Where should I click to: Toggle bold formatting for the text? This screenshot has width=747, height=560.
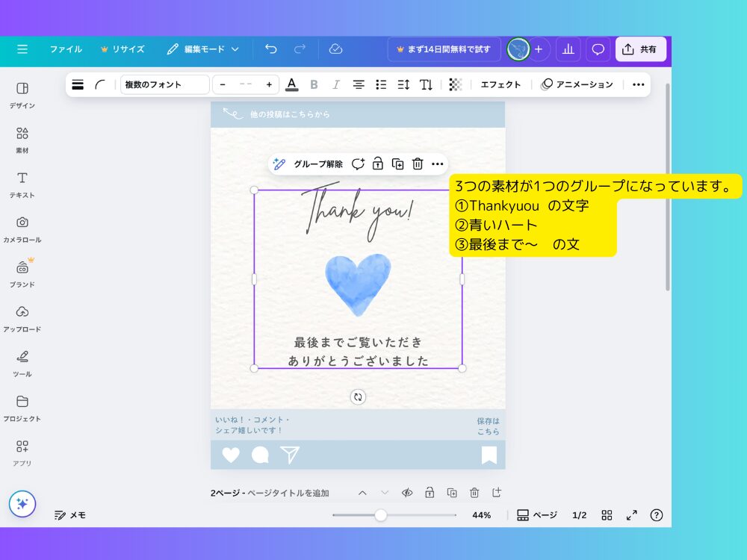click(314, 84)
